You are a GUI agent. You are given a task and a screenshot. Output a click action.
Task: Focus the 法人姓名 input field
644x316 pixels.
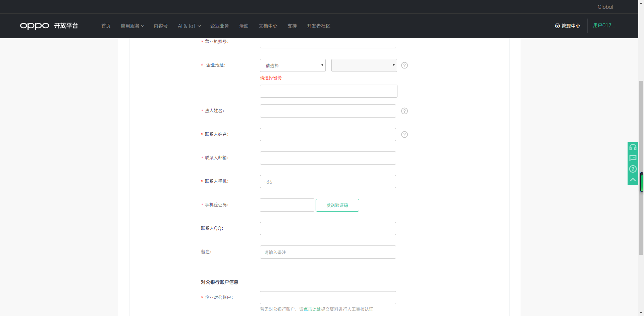[328, 111]
